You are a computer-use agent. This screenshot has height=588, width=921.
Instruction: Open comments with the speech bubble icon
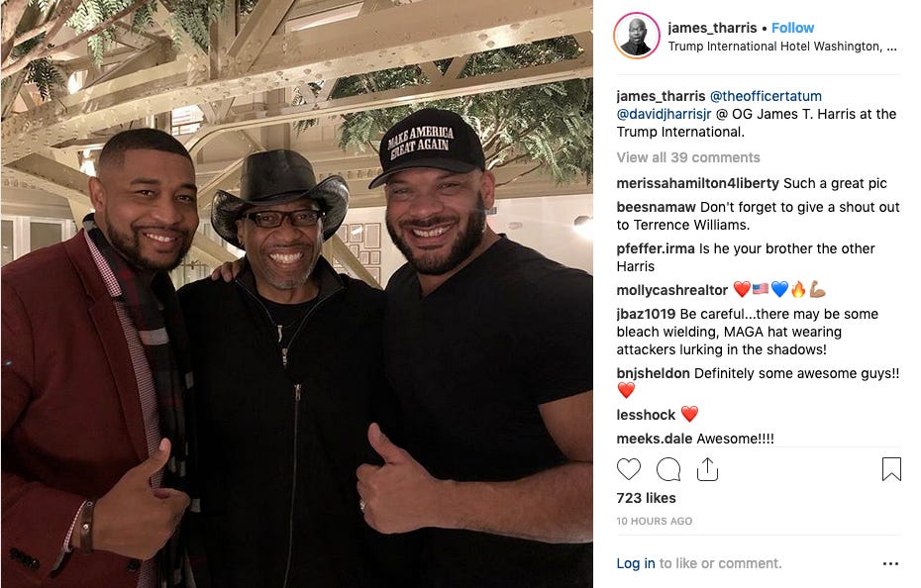(668, 470)
